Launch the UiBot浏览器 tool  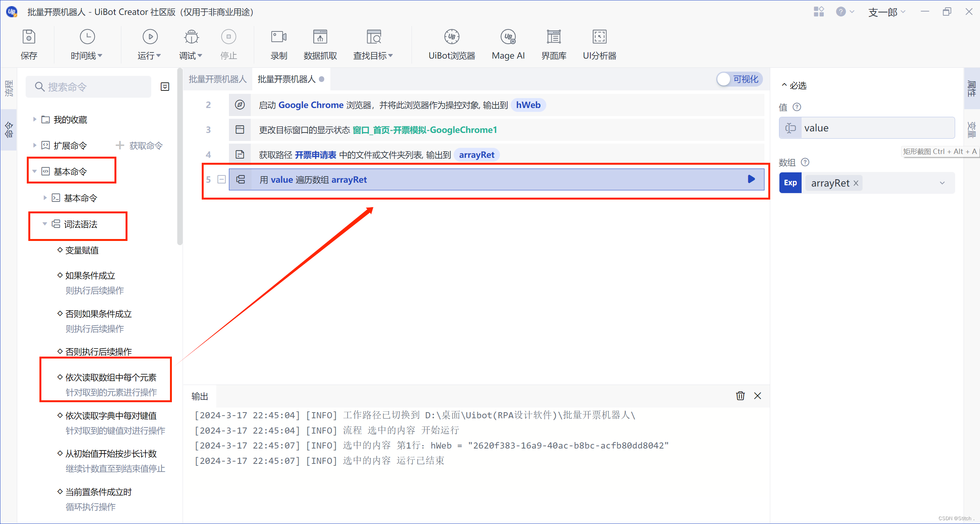[452, 44]
